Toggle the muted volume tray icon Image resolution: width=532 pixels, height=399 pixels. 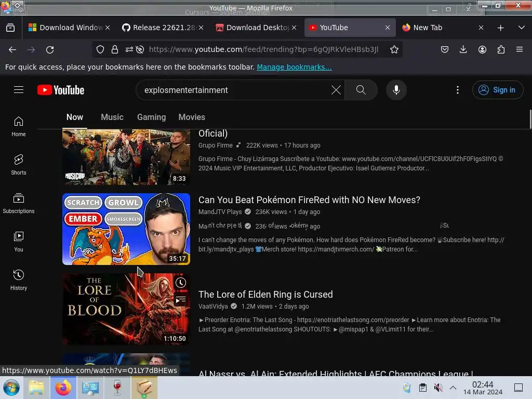[438, 388]
